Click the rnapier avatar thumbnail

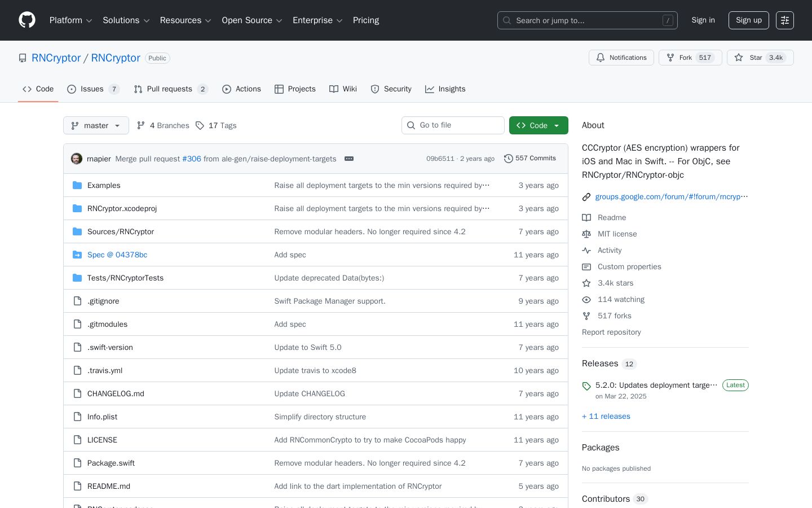77,159
